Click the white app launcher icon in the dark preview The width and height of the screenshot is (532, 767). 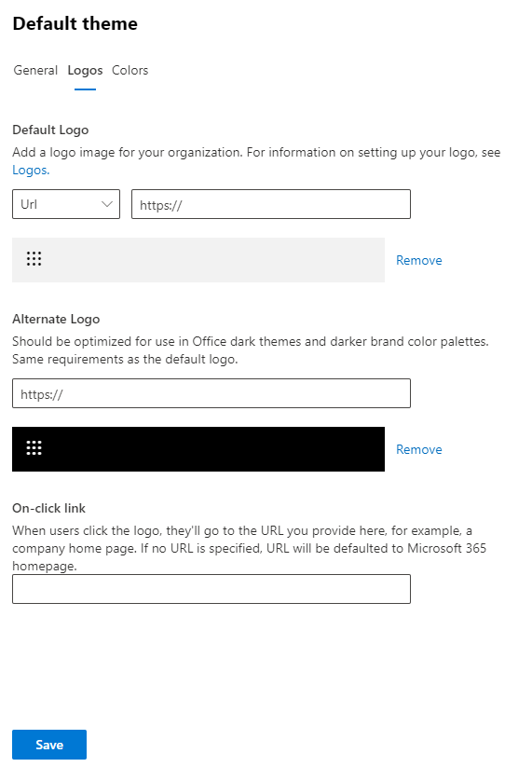pos(34,448)
